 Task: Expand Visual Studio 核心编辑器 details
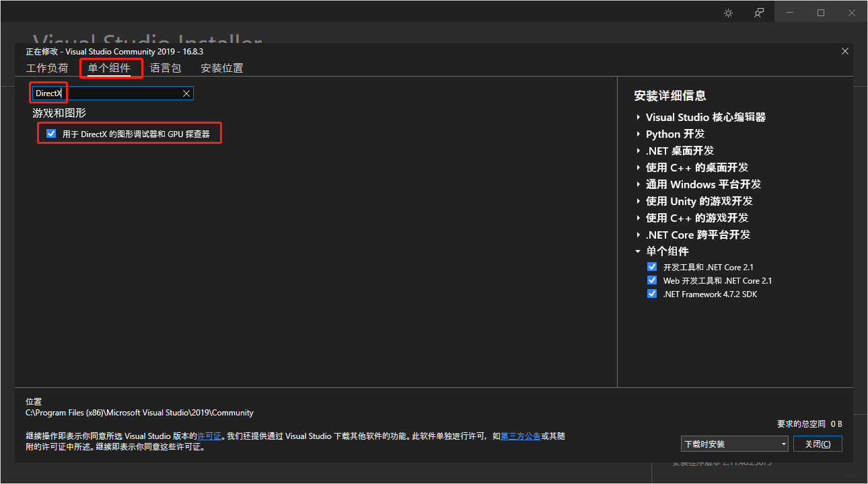(638, 117)
